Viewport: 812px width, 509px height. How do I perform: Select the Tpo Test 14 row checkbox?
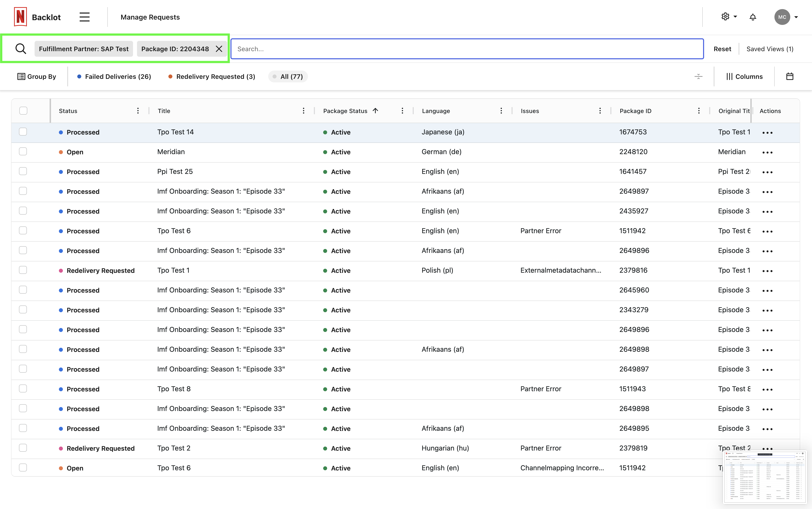(x=23, y=132)
